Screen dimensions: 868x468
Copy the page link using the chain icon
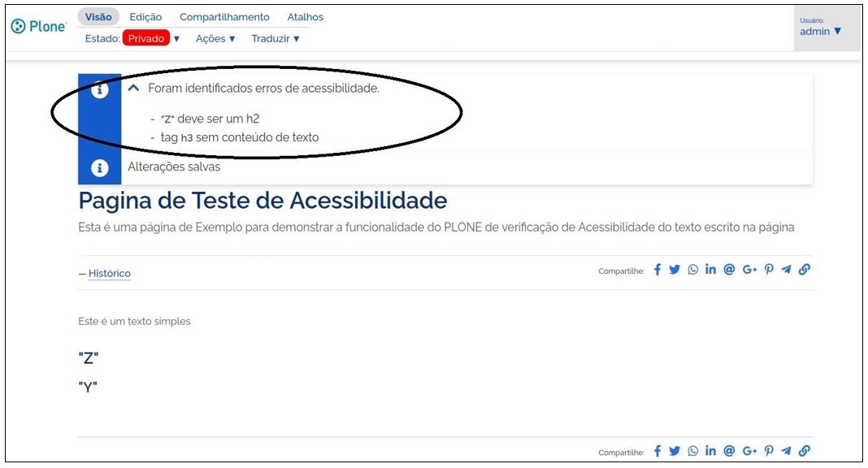click(805, 269)
